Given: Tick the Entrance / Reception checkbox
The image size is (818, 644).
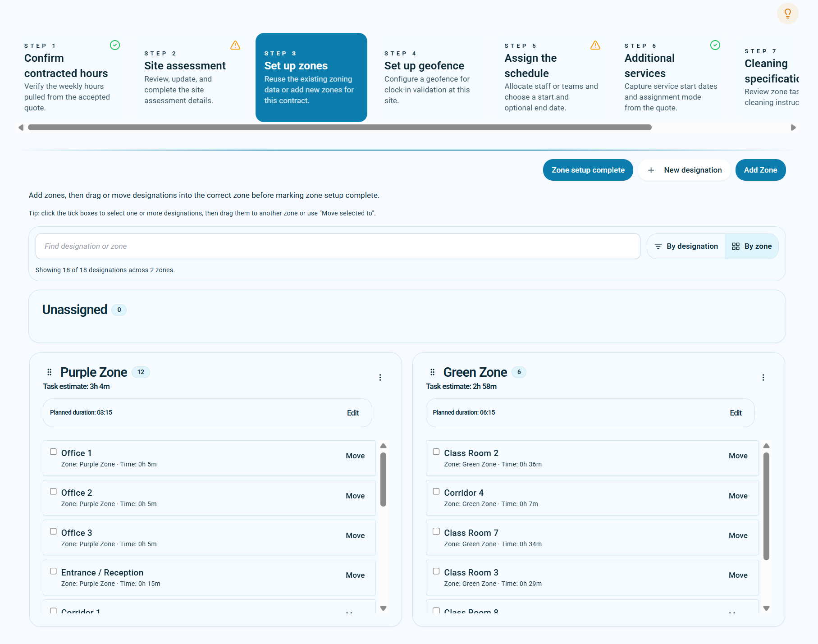Looking at the screenshot, I should (53, 571).
